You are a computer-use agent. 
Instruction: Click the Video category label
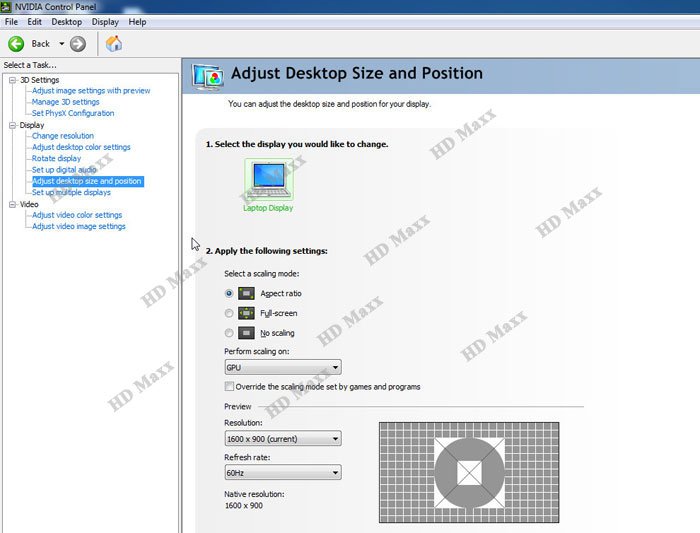tap(29, 204)
